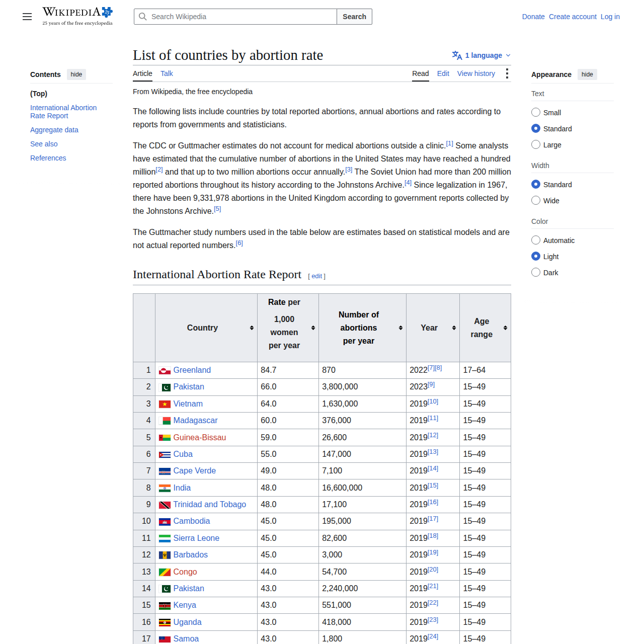Viewport: 644px width, 644px height.
Task: Open the main menu hamburger icon
Action: (x=27, y=17)
